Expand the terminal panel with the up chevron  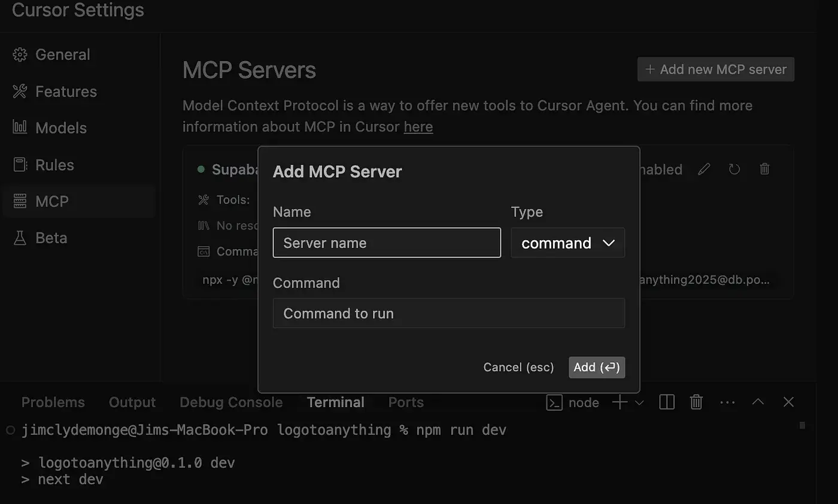[x=758, y=402]
